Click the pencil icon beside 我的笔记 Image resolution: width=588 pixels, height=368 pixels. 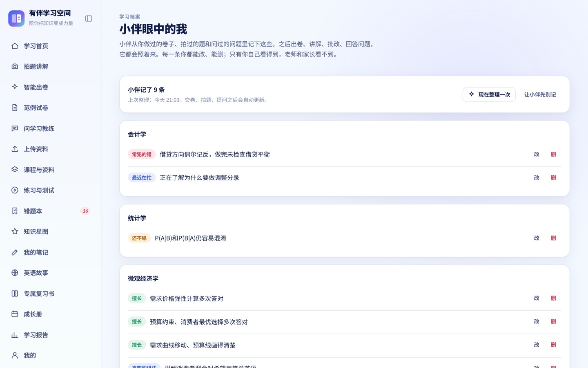tap(15, 252)
